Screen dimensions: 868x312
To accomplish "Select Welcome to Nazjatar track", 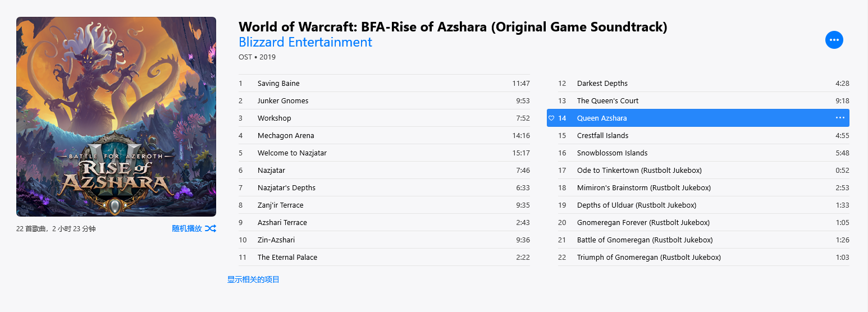I will [x=292, y=153].
